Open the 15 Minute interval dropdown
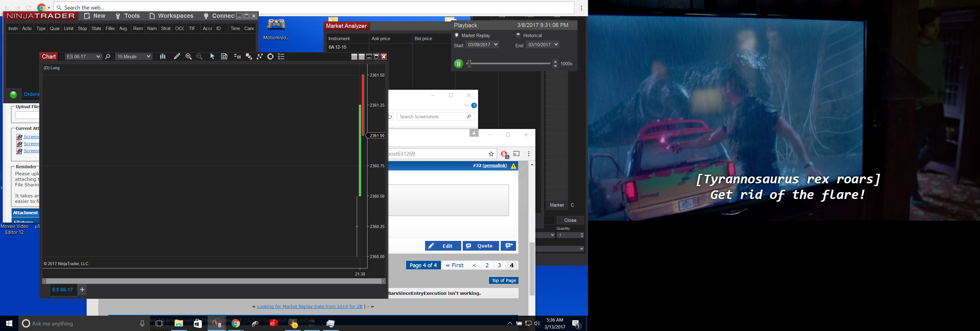 (134, 57)
